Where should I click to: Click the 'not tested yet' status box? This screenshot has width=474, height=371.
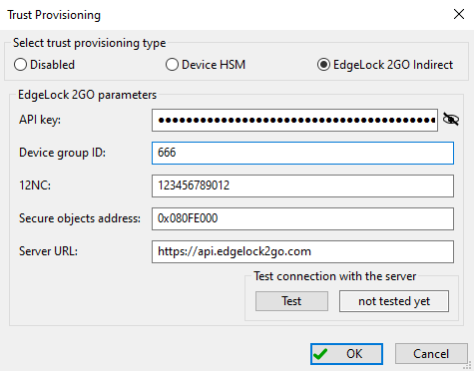tap(394, 301)
